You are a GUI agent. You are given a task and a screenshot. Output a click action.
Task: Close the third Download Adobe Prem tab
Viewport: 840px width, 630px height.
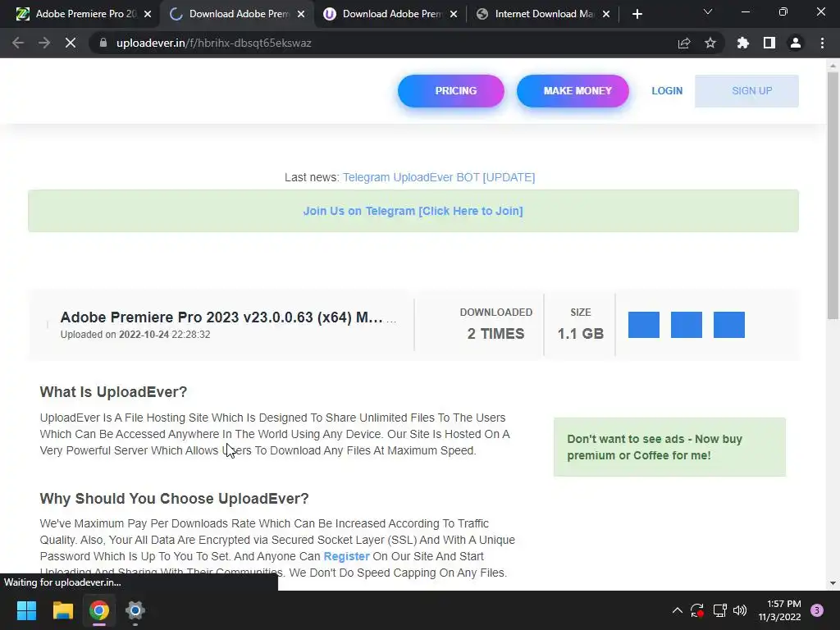(454, 14)
